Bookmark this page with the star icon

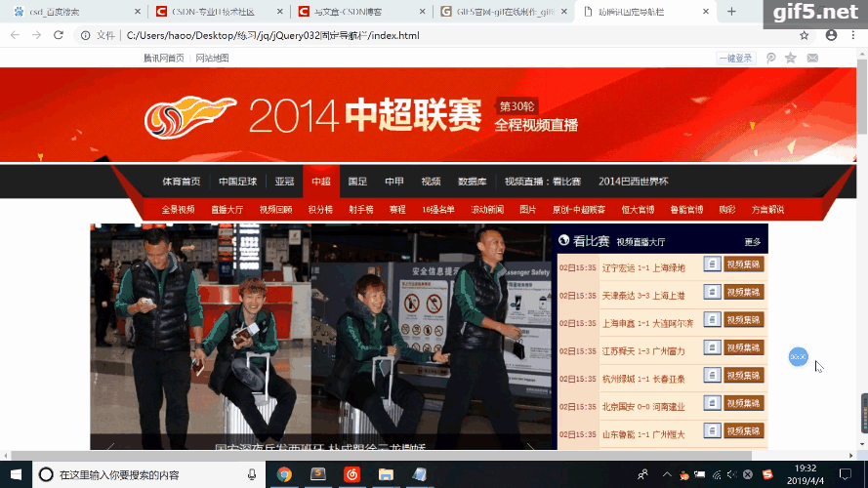pos(805,35)
